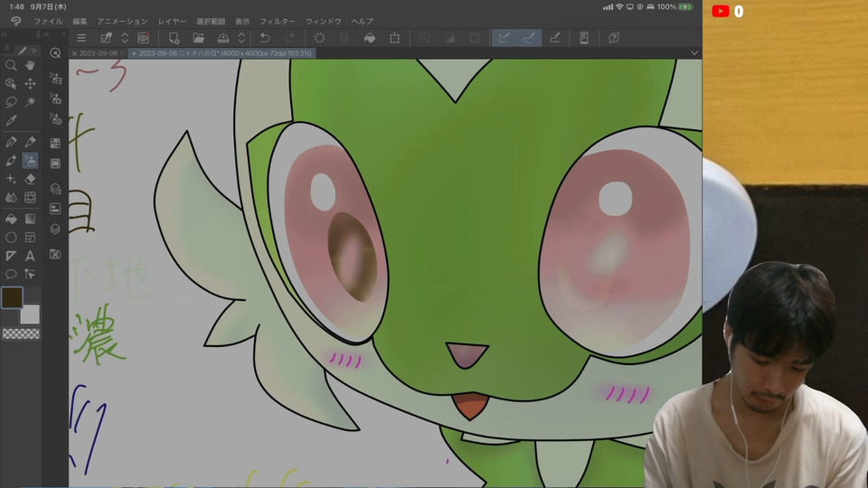Collapse the leftmost palette dock arrows
868x488 pixels.
click(4, 34)
